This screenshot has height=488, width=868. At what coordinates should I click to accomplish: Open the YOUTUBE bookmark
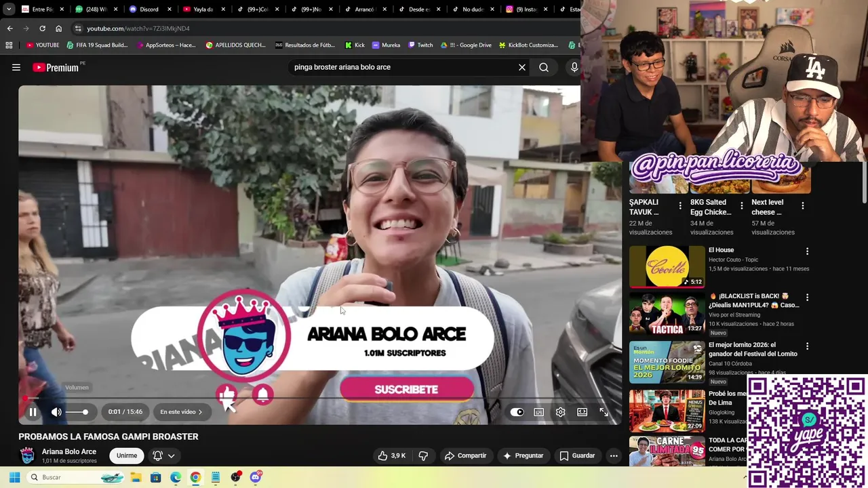tap(43, 45)
